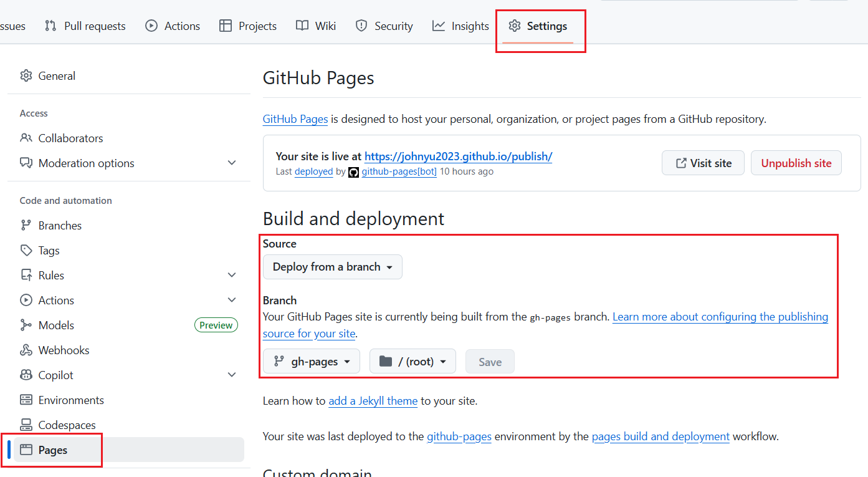Open the Wiki tab
Screen dimensions: 868x477
316,26
